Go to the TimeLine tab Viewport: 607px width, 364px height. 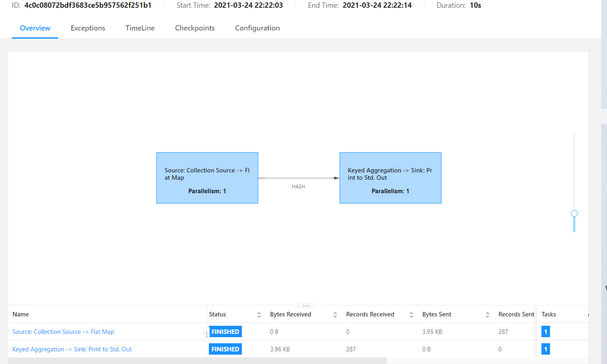point(140,28)
